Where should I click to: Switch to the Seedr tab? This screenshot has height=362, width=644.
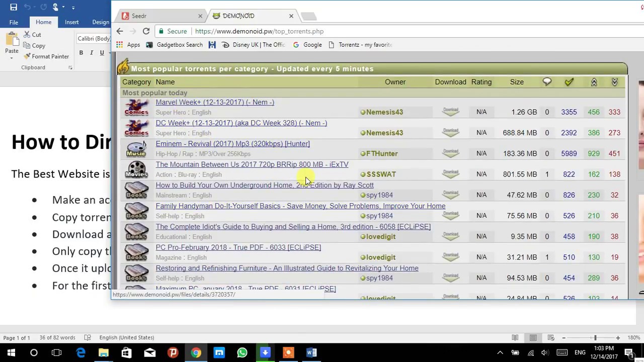click(161, 16)
